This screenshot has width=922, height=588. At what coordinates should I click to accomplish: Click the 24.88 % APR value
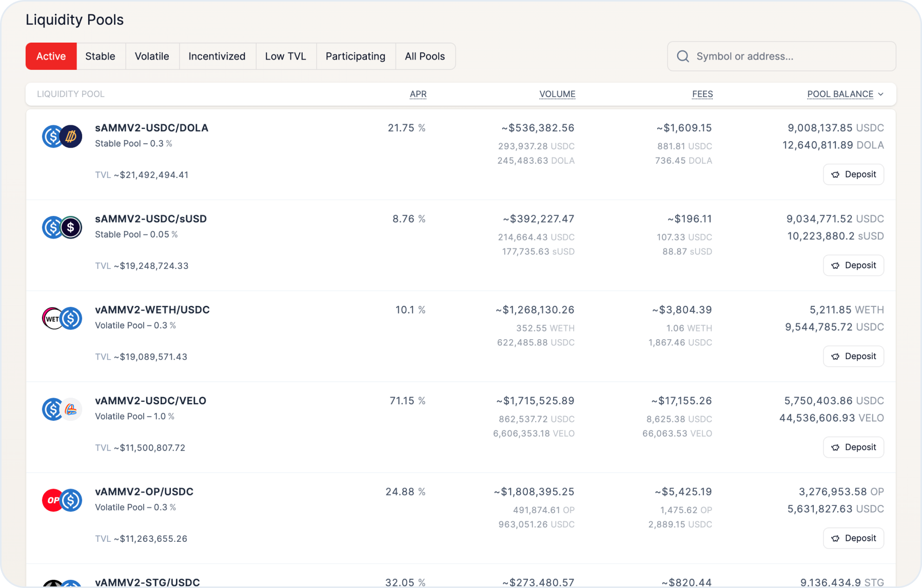tap(405, 492)
